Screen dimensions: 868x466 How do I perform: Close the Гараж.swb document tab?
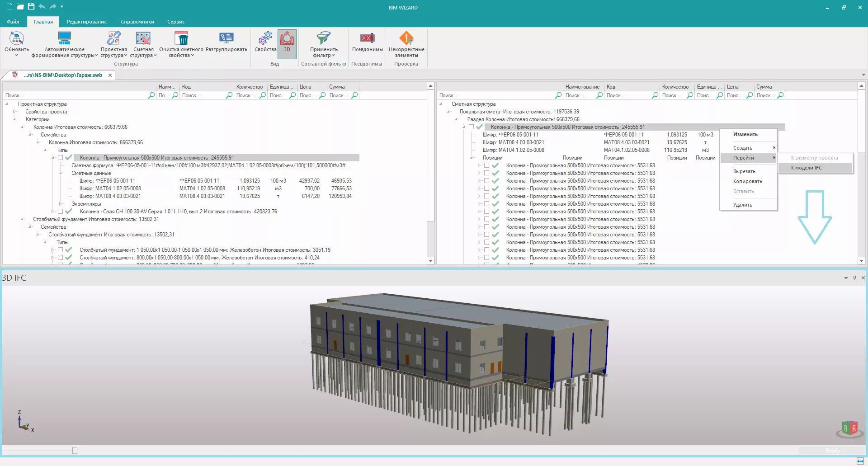pos(110,75)
